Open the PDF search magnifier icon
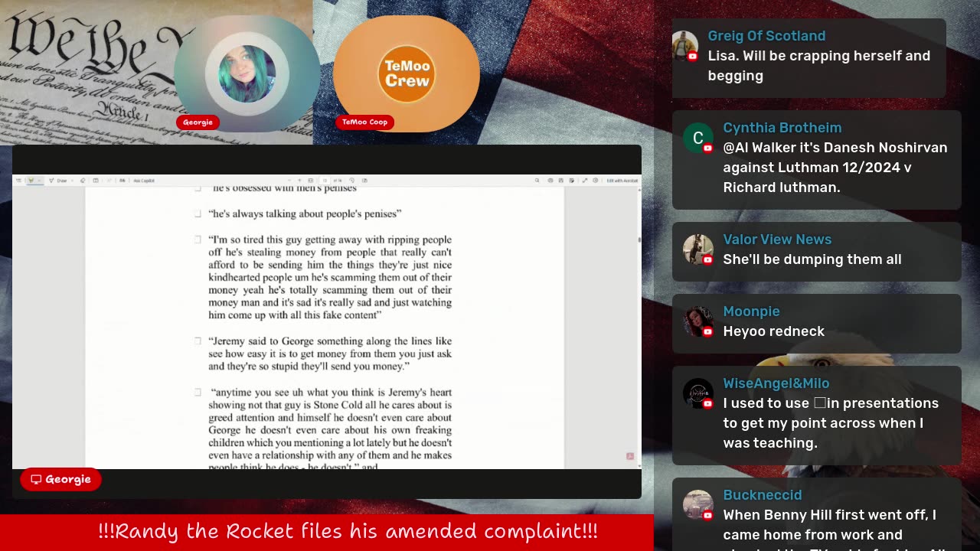This screenshot has width=980, height=551. (537, 181)
